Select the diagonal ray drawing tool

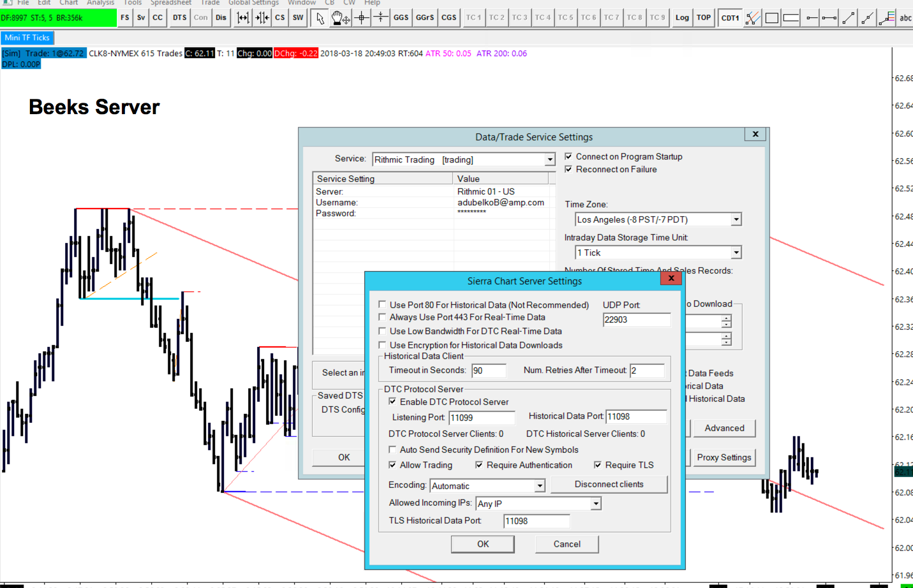867,18
